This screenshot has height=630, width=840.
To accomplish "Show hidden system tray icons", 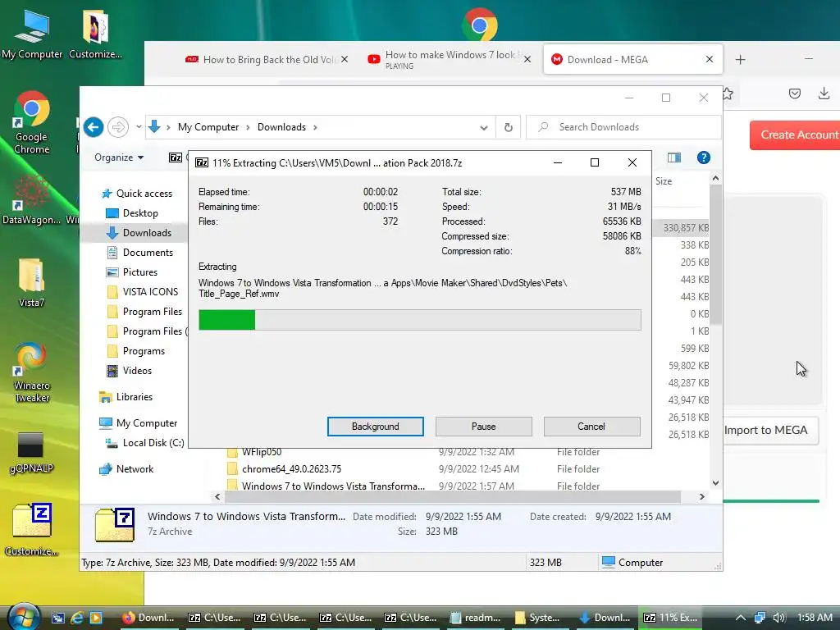I will click(x=741, y=618).
